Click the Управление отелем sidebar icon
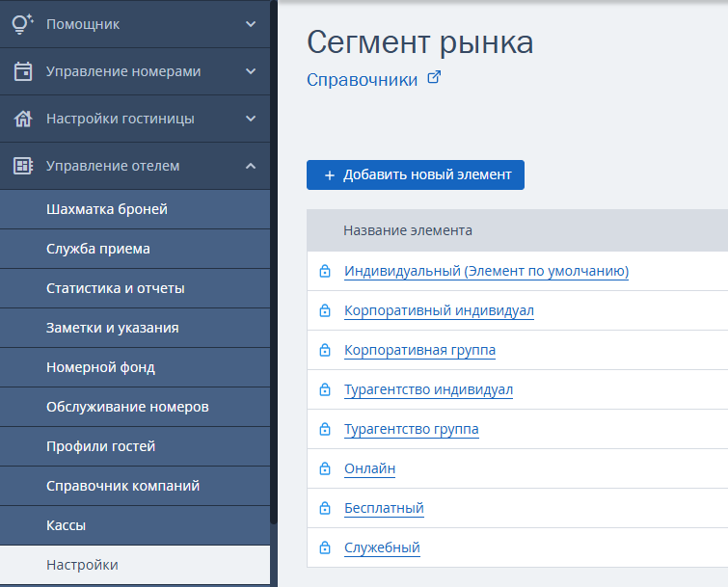 coord(23,166)
